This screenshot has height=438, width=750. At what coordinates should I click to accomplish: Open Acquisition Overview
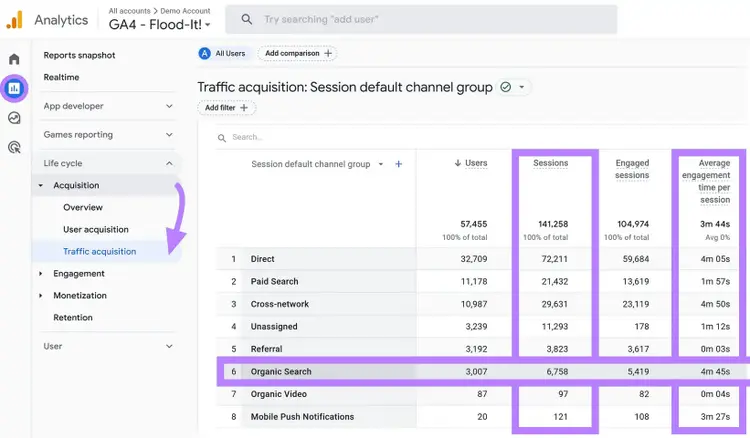tap(83, 208)
